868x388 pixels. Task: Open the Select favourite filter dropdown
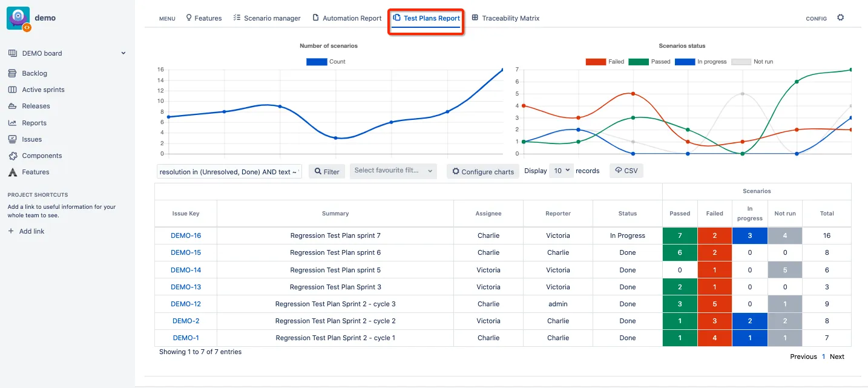pos(393,171)
